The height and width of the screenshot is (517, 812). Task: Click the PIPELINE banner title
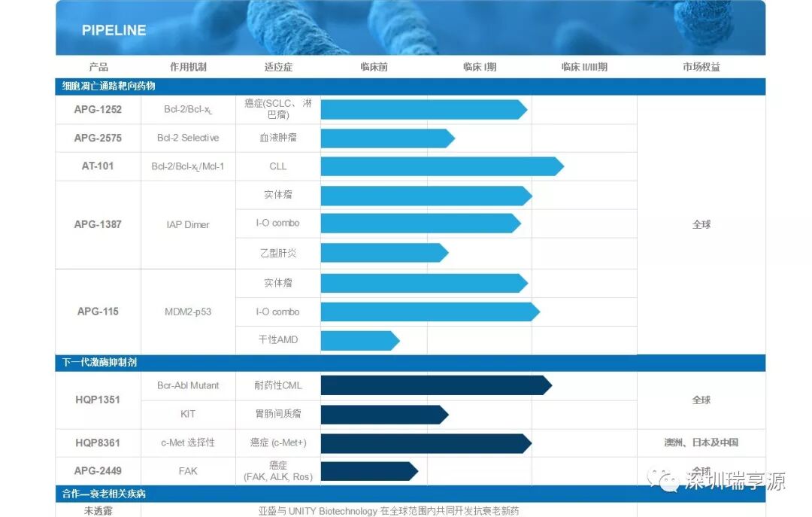114,30
